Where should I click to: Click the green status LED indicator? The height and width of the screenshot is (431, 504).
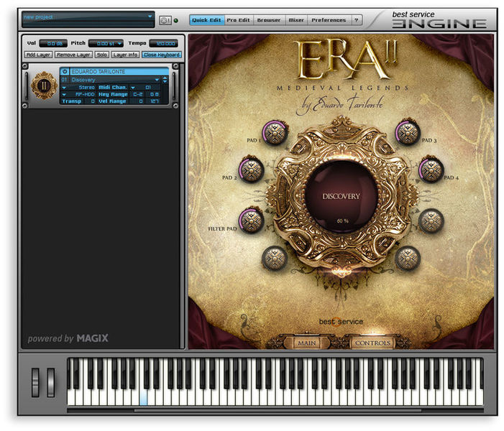coord(176,21)
